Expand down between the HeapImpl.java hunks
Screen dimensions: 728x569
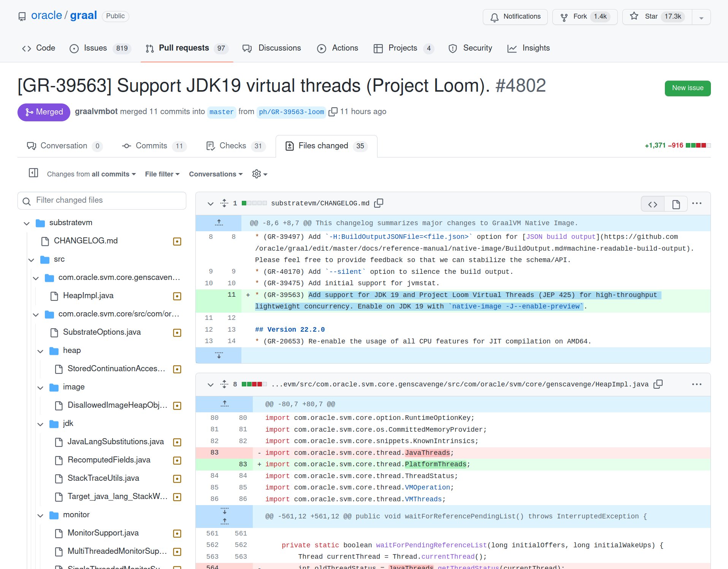(224, 511)
